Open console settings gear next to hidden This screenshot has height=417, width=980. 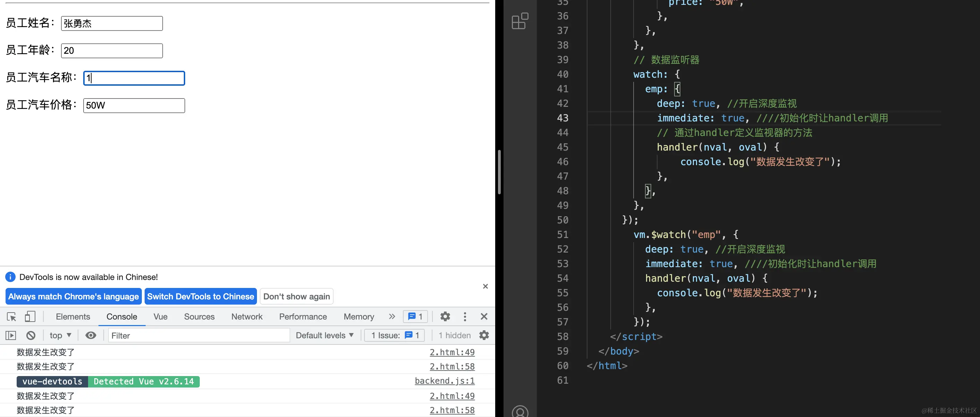pyautogui.click(x=484, y=335)
